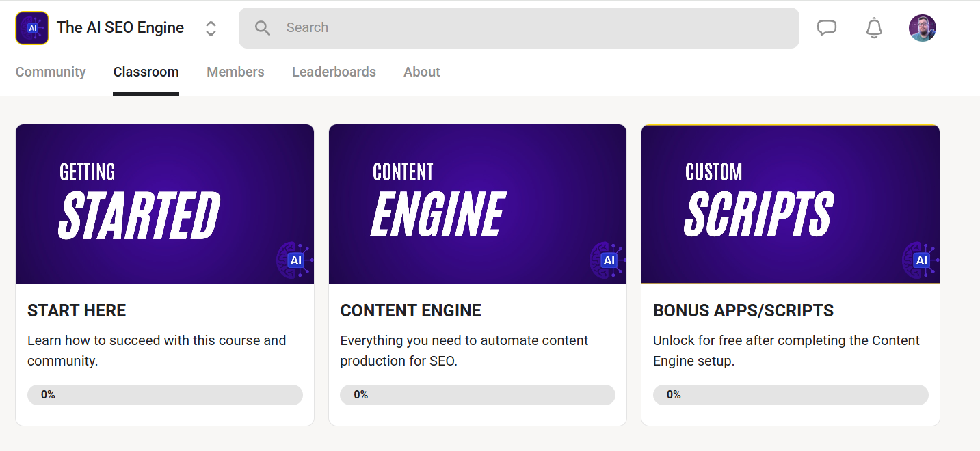Open The AI SEO Engine community logo
The image size is (980, 451).
(31, 27)
